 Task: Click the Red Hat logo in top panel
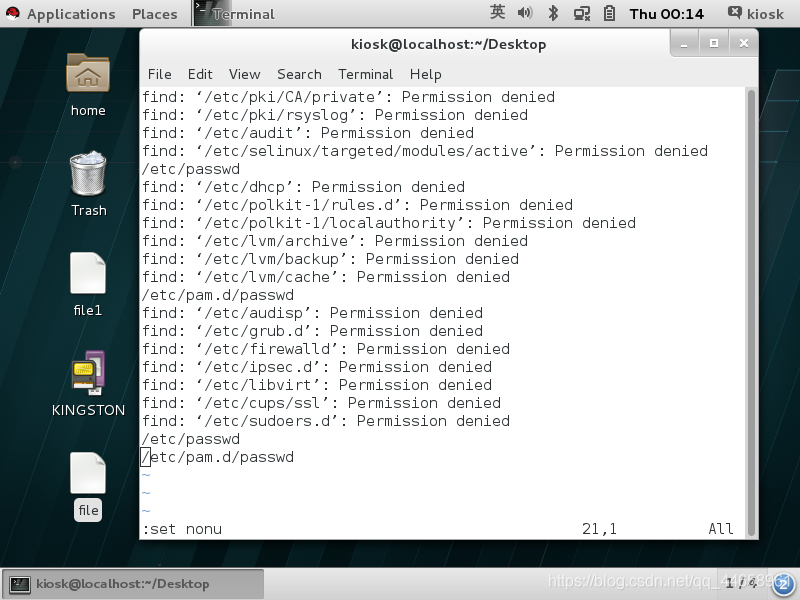[x=12, y=13]
